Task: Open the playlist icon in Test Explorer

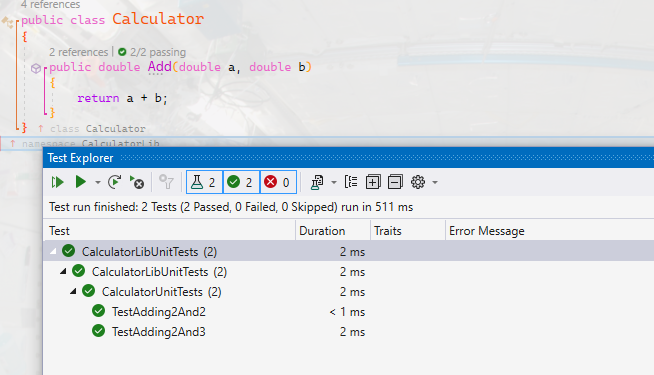Action: [x=317, y=182]
